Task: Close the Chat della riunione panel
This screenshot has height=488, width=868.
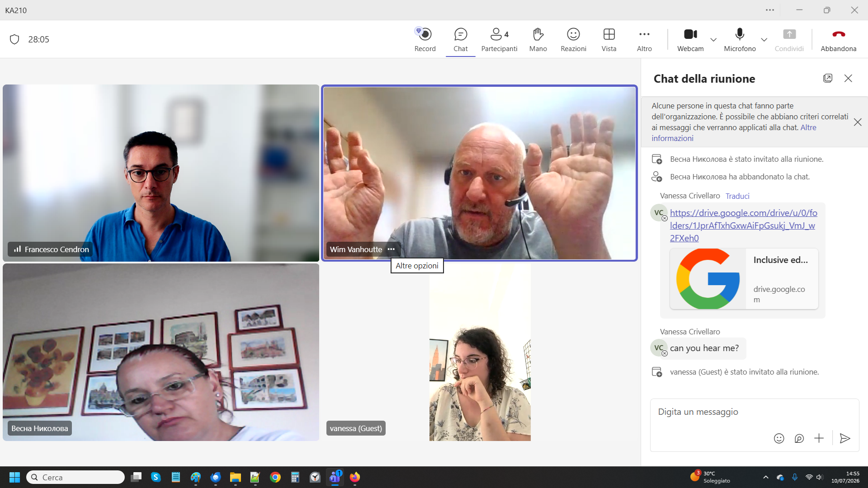Action: (848, 78)
